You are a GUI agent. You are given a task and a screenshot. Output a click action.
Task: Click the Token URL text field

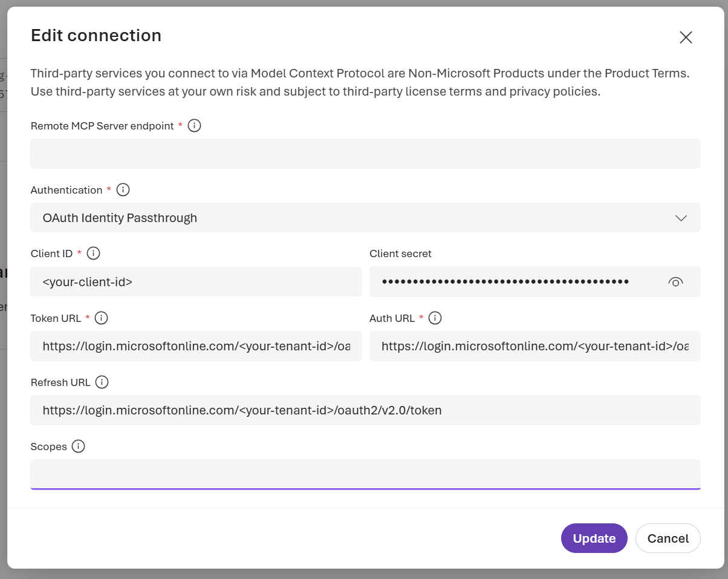coord(196,346)
